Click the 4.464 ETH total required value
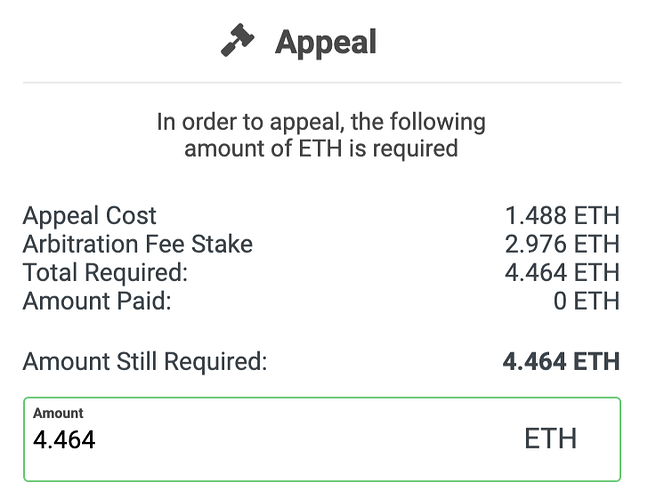647x500 pixels. point(562,272)
